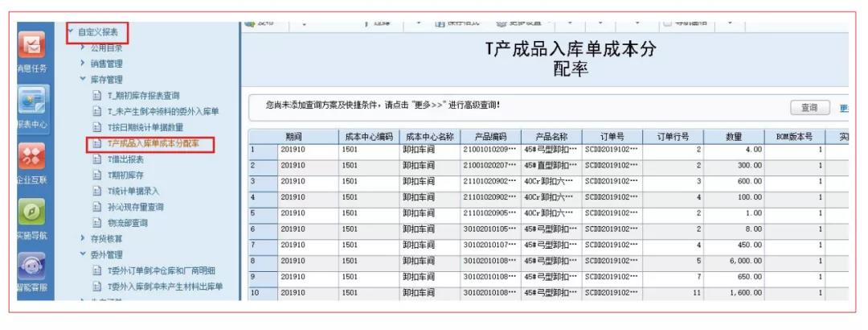Open the 智能客服 headset icon
The width and height of the screenshot is (868, 330).
32,266
